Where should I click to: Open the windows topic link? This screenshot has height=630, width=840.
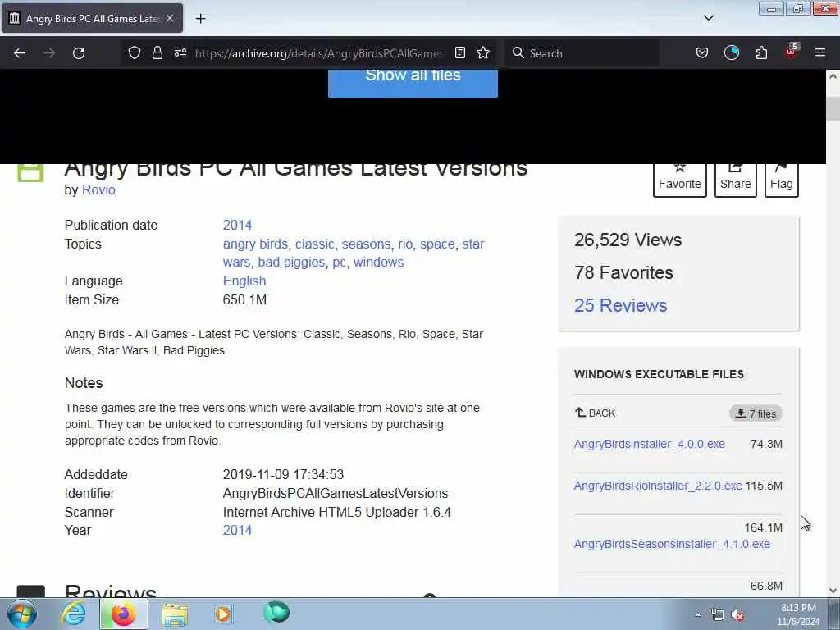[378, 262]
